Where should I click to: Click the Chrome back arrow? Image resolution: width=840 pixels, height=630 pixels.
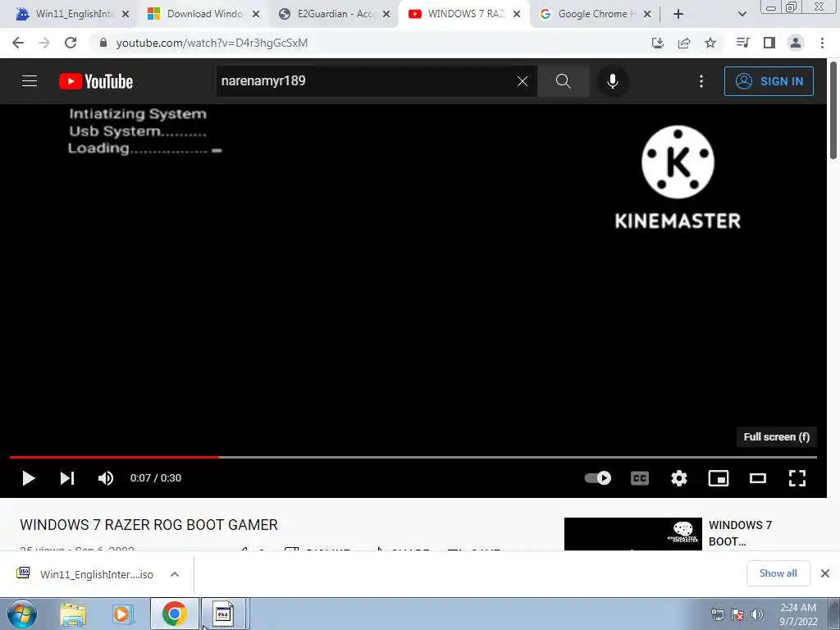coord(18,43)
